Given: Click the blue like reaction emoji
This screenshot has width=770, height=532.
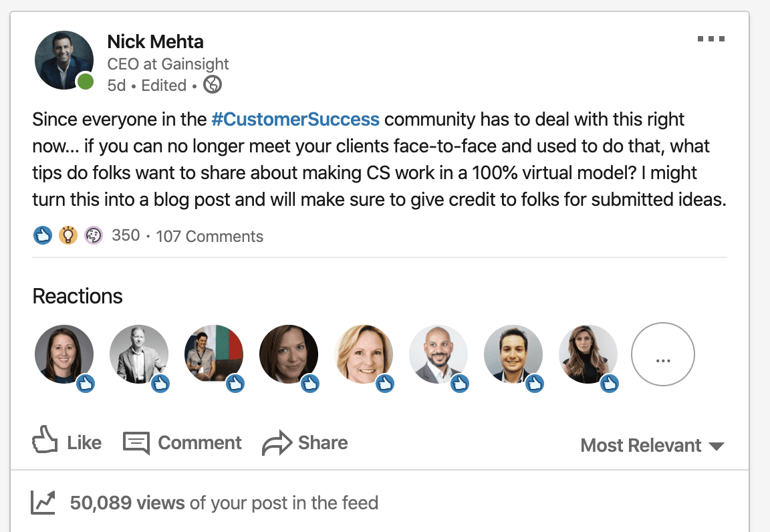Looking at the screenshot, I should click(42, 235).
